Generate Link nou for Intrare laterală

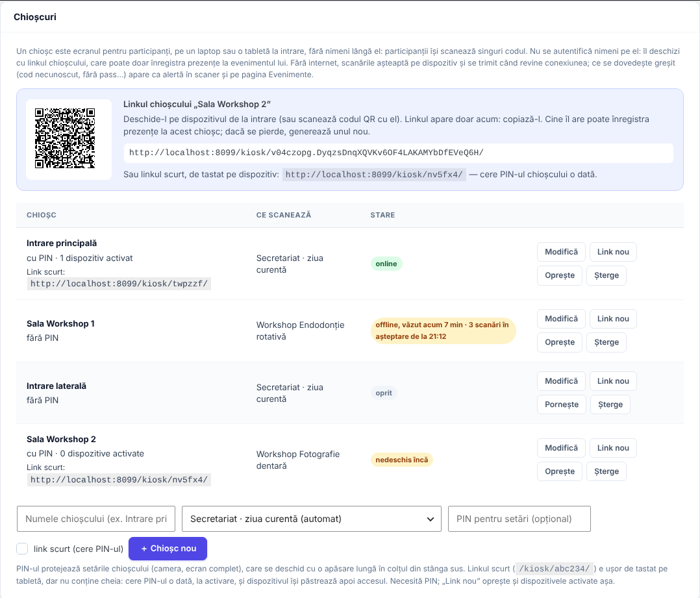(x=613, y=381)
